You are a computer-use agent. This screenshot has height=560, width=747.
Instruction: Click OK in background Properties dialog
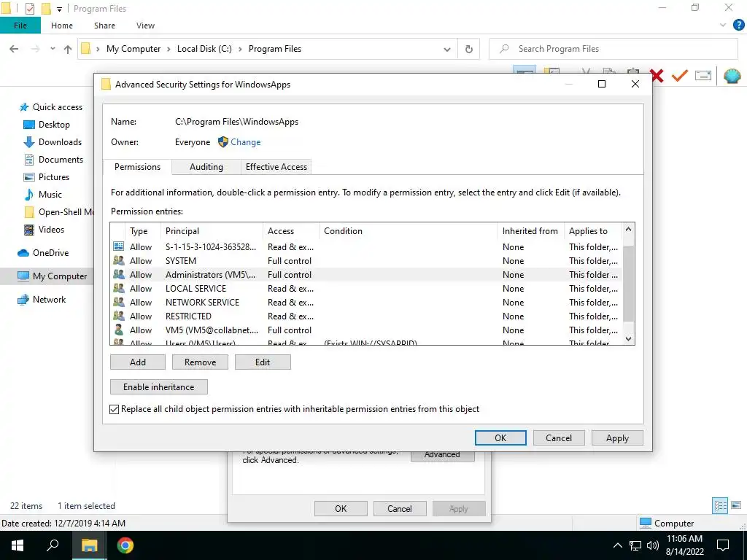click(341, 508)
